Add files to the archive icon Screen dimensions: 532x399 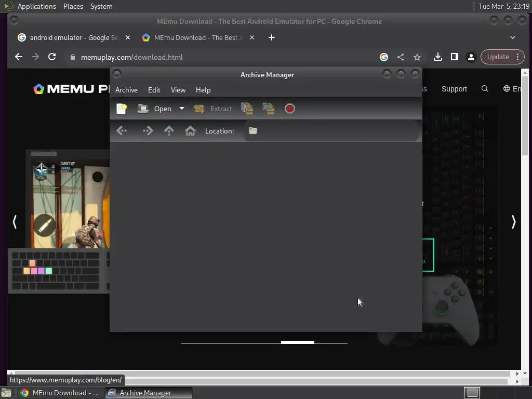pyautogui.click(x=247, y=109)
